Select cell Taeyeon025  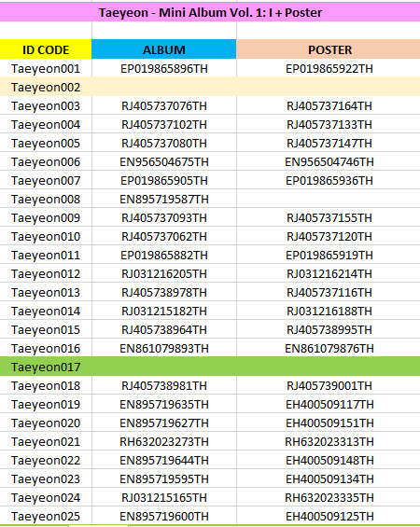tap(46, 516)
